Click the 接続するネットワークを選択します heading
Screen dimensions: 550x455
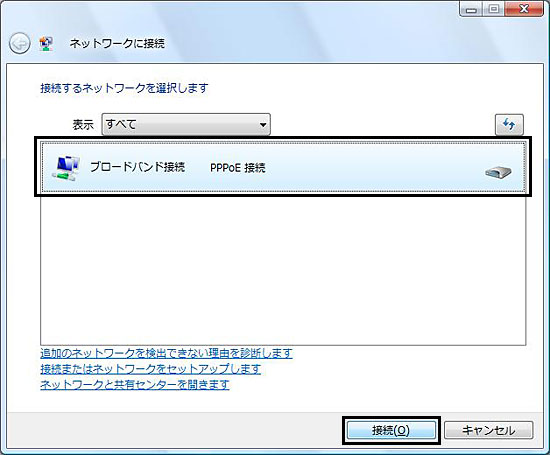click(124, 88)
